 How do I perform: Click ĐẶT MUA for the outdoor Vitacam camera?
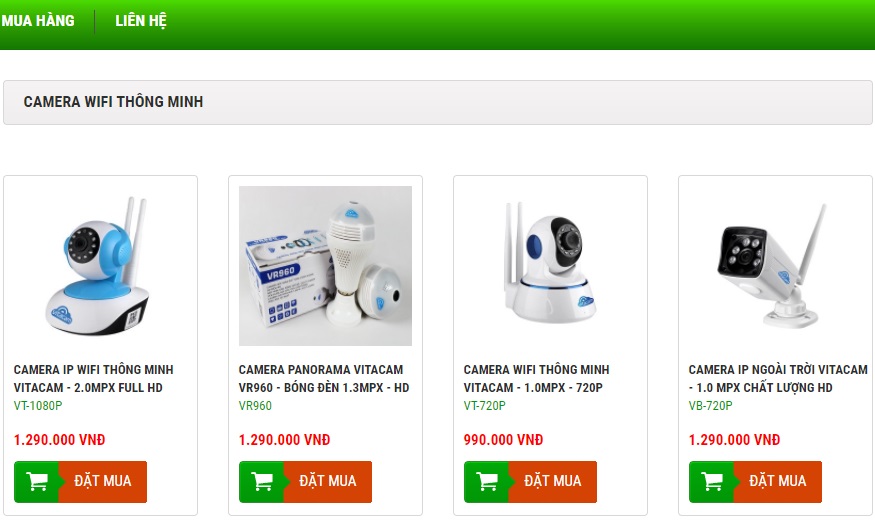click(x=755, y=482)
